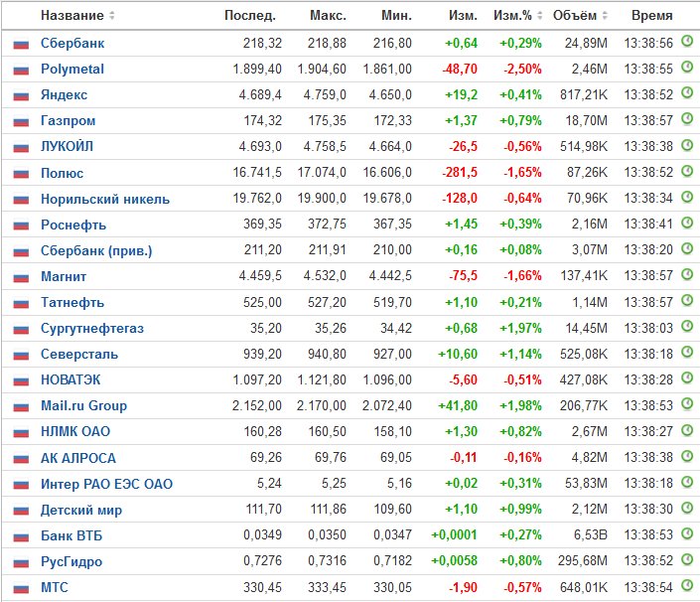This screenshot has width=700, height=602.
Task: Click the clock icon in Магнит row
Action: [x=687, y=274]
